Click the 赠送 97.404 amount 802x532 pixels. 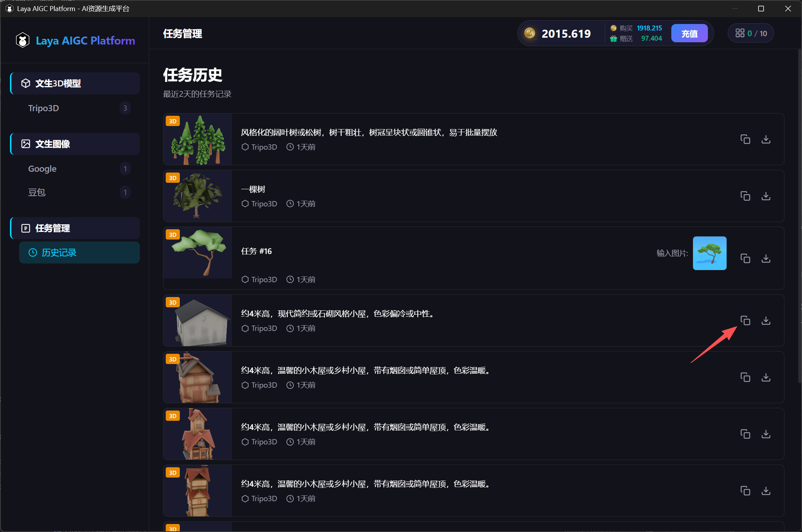[652, 38]
